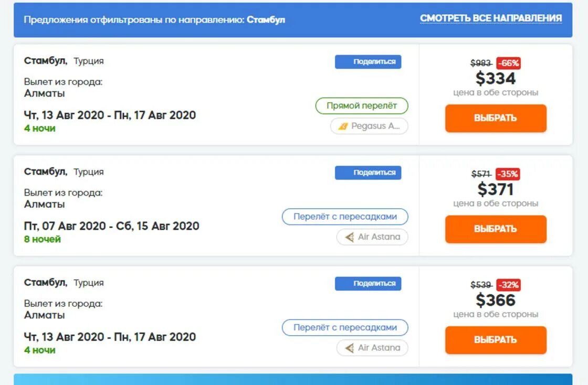Click the Pegasus airline chip
Viewport: 588px width, 385px height.
pyautogui.click(x=369, y=126)
